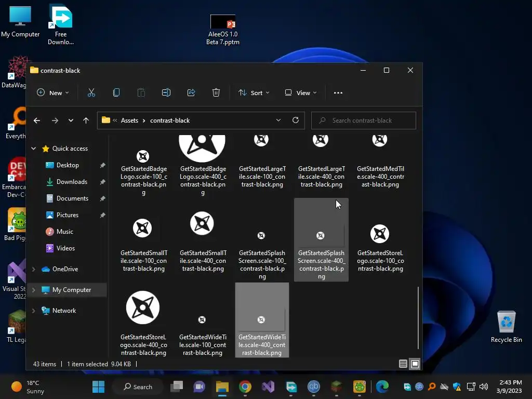Viewport: 532px width, 399px height.
Task: Select GetStartedSplashScreen.scale-100 file
Action: pos(262,240)
